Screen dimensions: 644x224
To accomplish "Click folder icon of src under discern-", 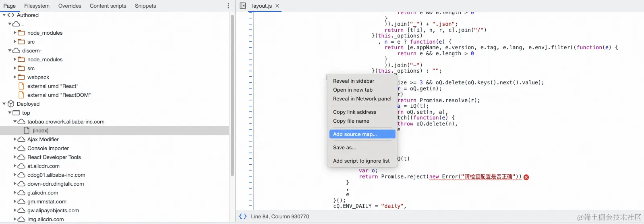I will pyautogui.click(x=21, y=68).
